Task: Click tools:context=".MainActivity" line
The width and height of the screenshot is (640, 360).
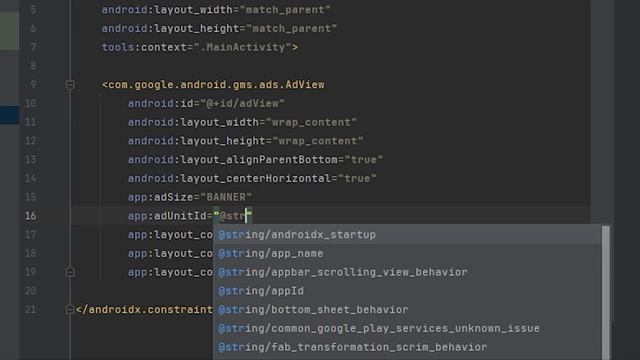Action: (x=200, y=47)
